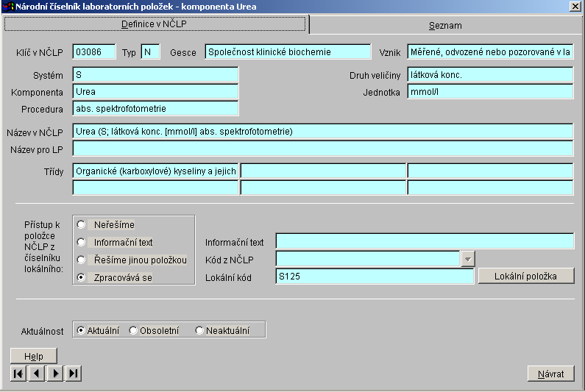Open the Kód z NČLP dropdown arrow

[x=467, y=259]
